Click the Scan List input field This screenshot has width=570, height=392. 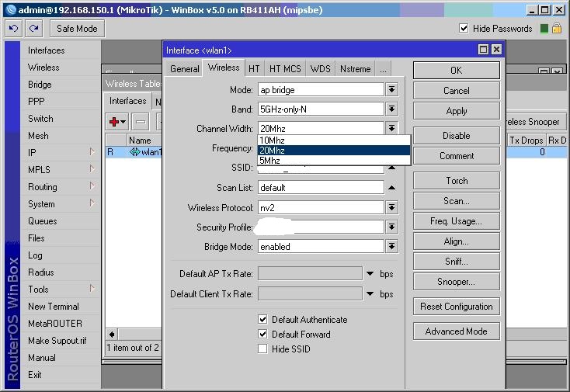(x=321, y=188)
